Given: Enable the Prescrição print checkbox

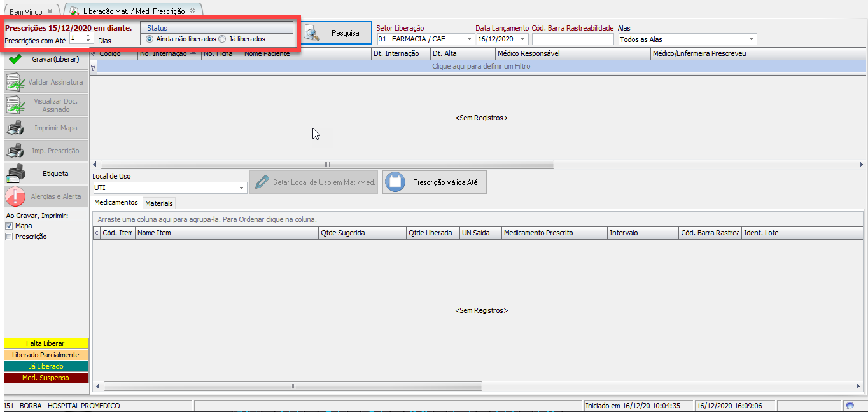Looking at the screenshot, I should click(9, 237).
